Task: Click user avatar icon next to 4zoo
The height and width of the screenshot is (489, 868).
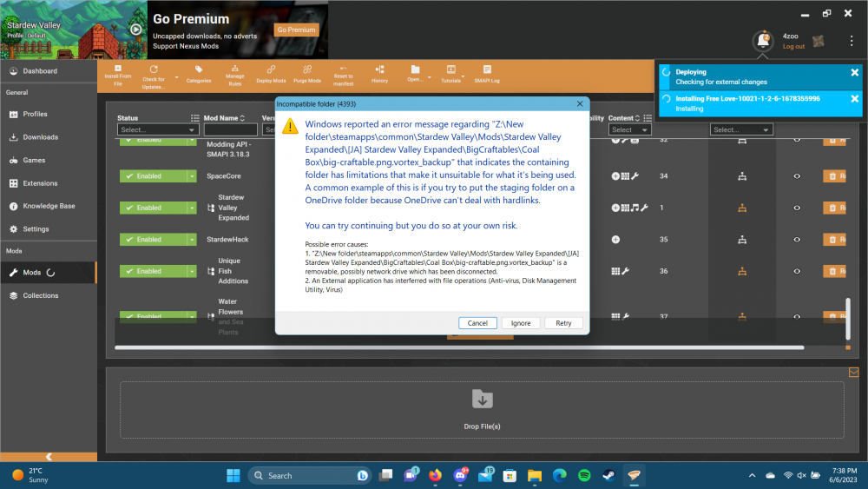Action: pyautogui.click(x=819, y=41)
